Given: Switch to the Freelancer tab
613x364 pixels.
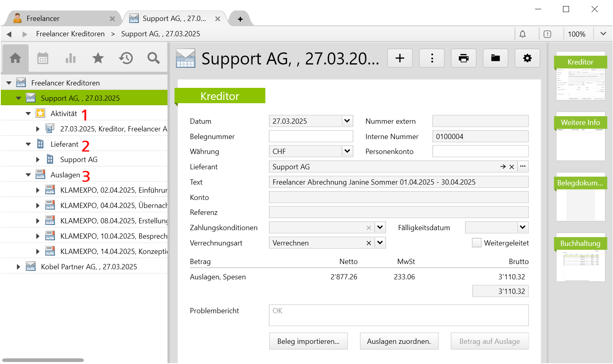Looking at the screenshot, I should 43,19.
